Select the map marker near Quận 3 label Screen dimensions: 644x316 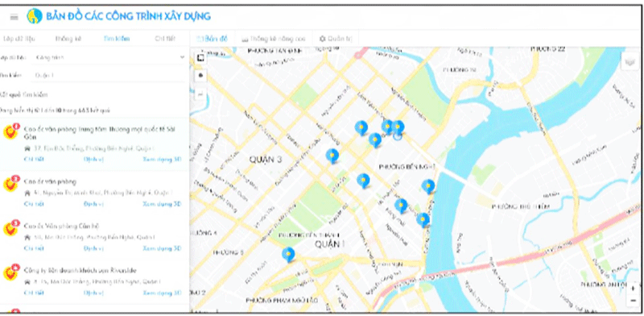332,156
